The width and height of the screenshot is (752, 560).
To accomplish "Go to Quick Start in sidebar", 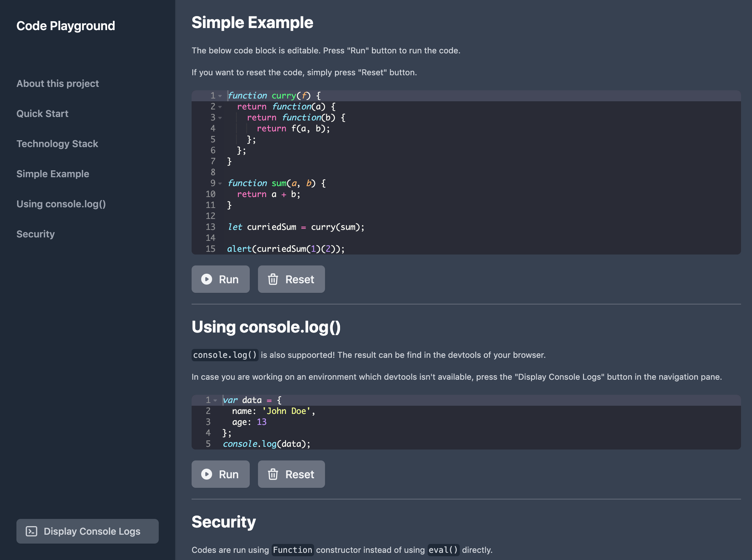I will tap(42, 114).
